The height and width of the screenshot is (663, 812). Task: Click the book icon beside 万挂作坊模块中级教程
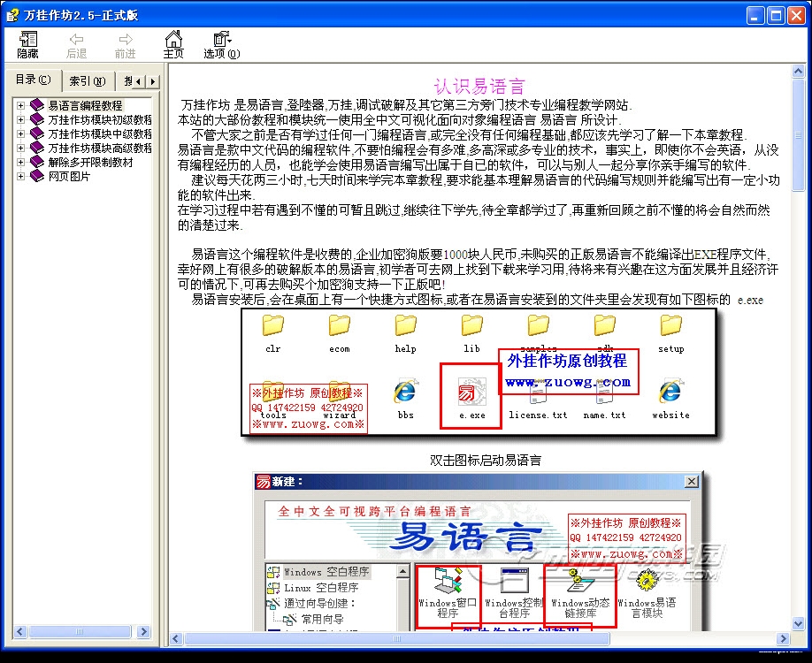point(37,133)
